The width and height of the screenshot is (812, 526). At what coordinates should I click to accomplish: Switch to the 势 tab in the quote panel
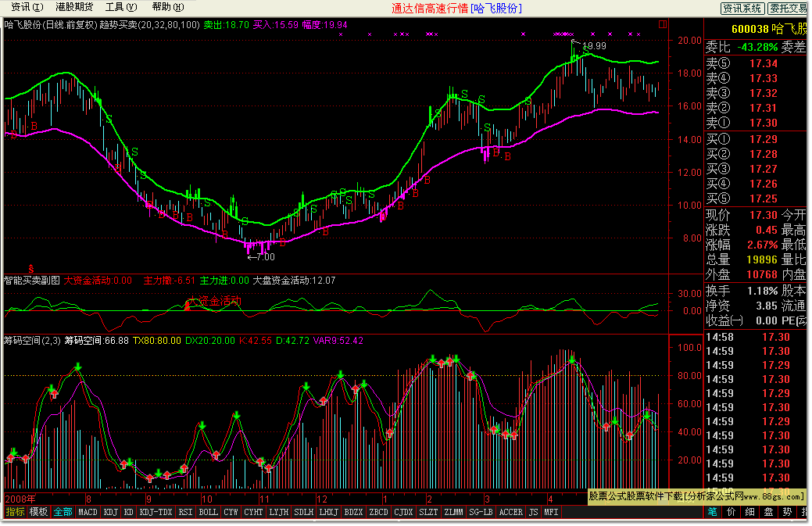point(787,512)
